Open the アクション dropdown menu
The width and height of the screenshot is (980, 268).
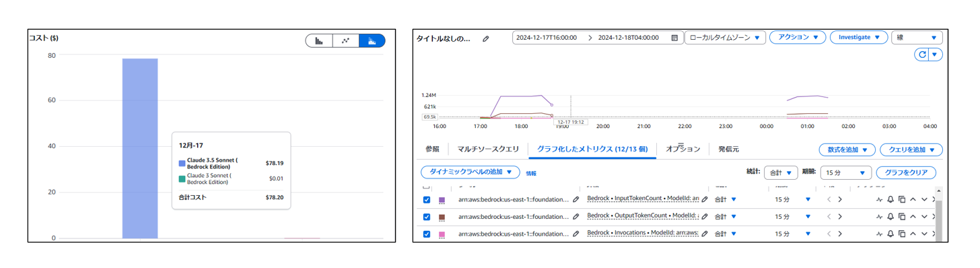coord(798,38)
